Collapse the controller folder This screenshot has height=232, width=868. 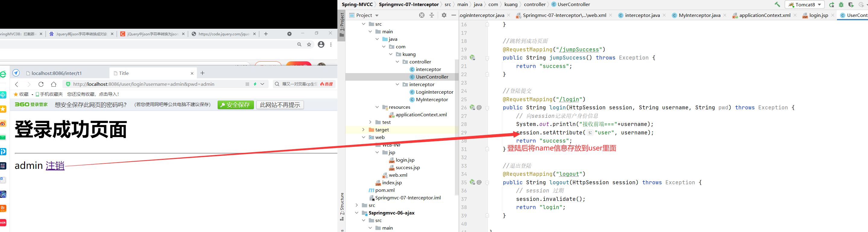tap(397, 62)
